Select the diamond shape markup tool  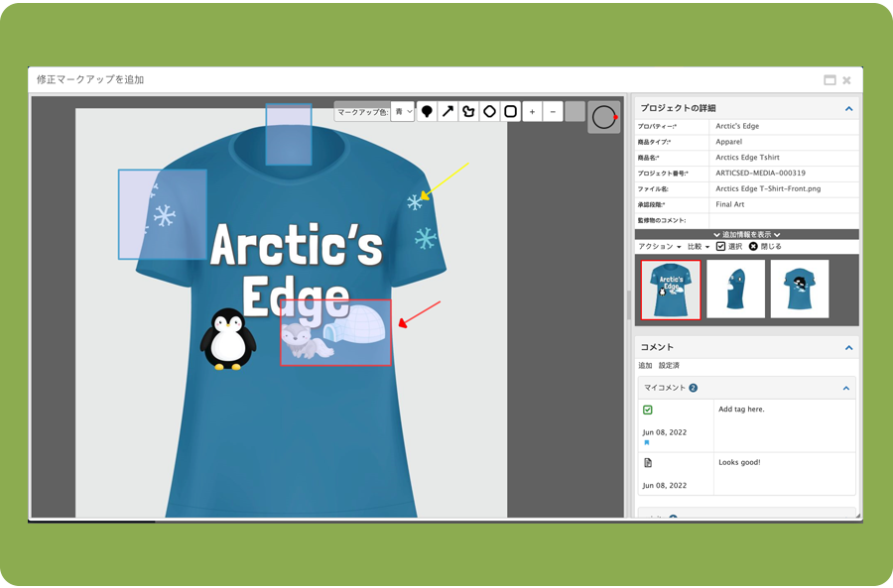click(489, 112)
